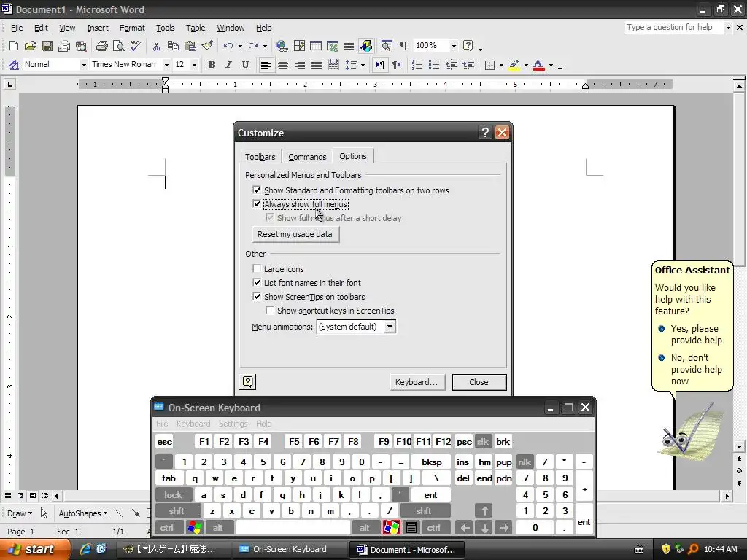Image resolution: width=747 pixels, height=560 pixels.
Task: Justify text icon
Action: [317, 65]
